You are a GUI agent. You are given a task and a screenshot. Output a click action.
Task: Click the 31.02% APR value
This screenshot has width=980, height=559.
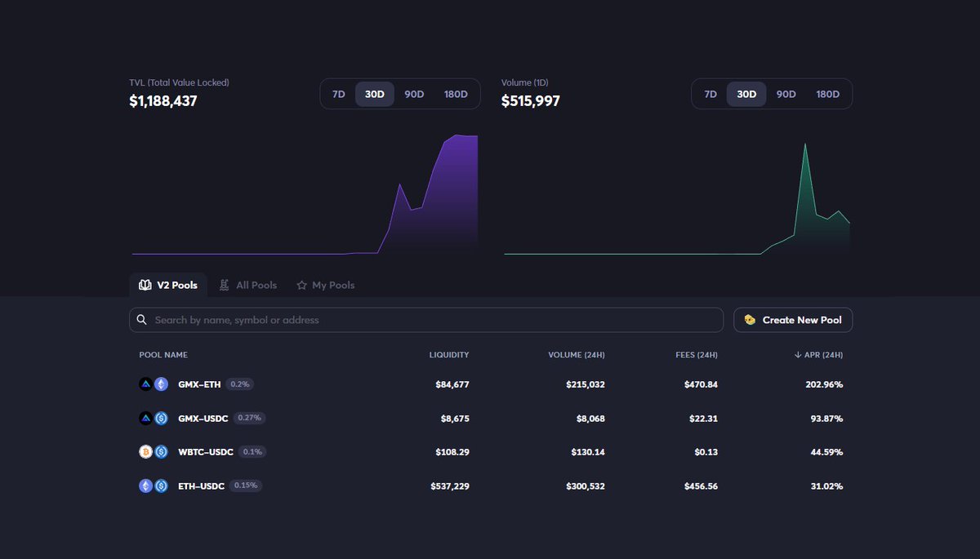pyautogui.click(x=826, y=486)
